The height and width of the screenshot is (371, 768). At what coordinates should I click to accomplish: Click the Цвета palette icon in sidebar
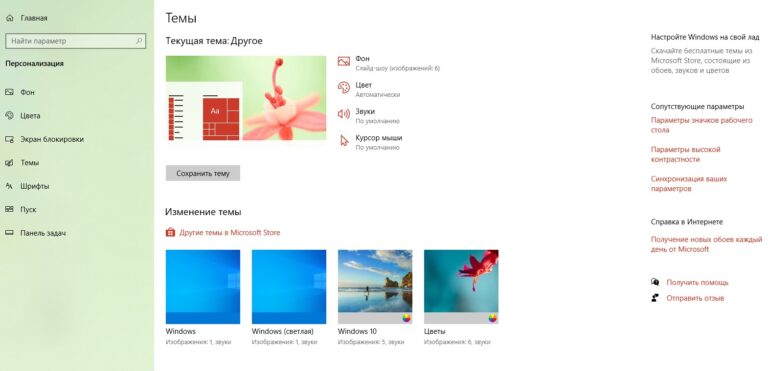tap(9, 116)
